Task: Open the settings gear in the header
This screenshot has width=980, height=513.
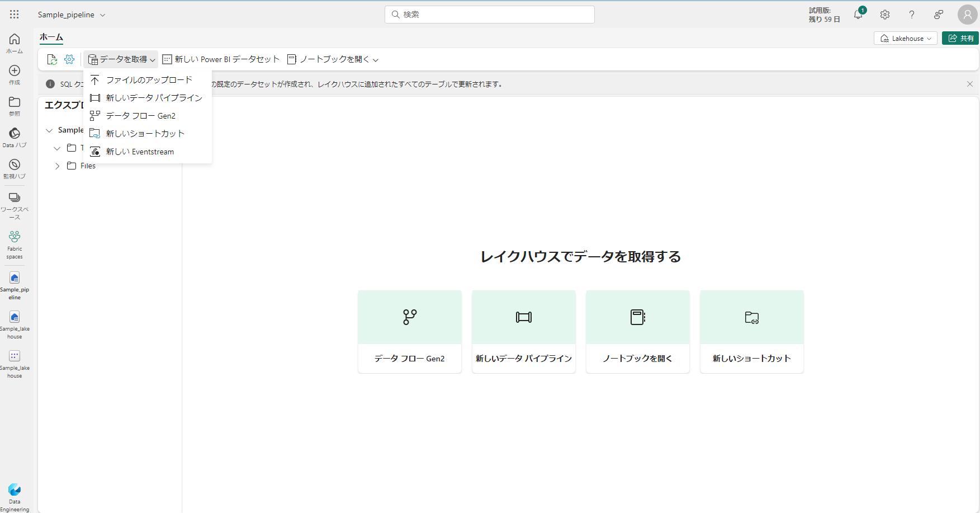Action: click(885, 15)
